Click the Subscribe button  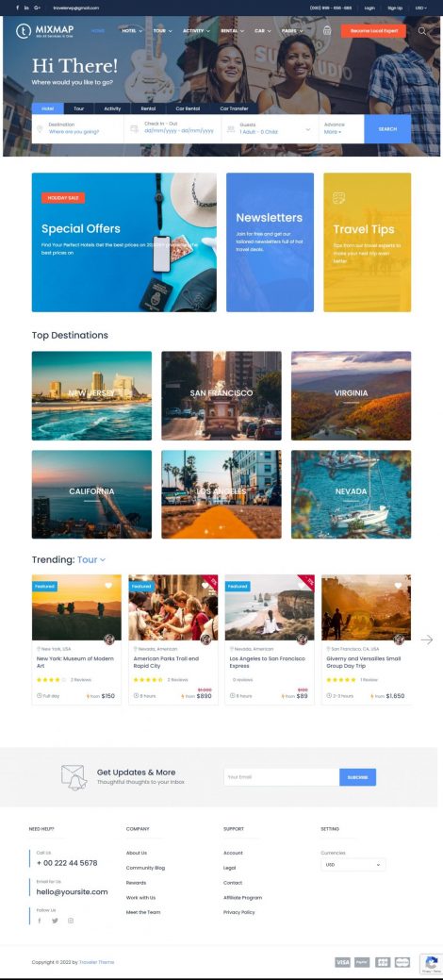[357, 777]
